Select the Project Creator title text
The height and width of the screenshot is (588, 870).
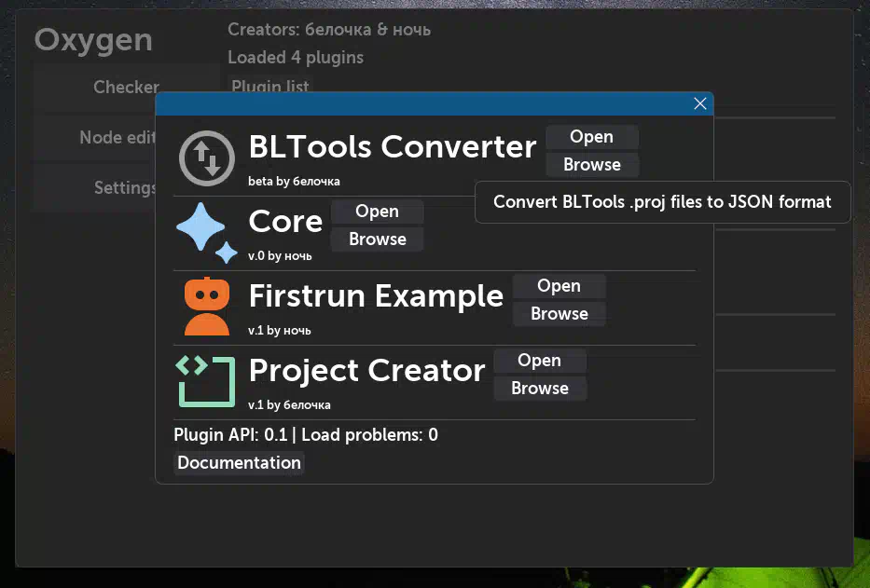[366, 371]
